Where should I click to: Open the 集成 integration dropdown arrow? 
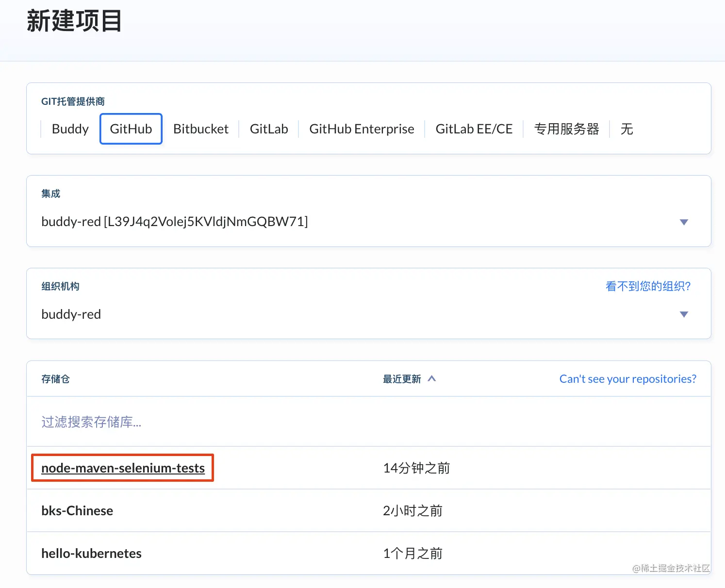pyautogui.click(x=684, y=222)
